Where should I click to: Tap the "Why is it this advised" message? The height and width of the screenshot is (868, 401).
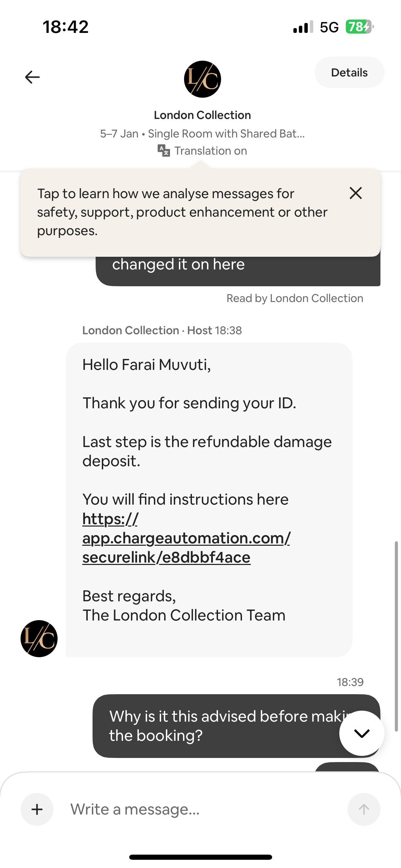coord(219,726)
